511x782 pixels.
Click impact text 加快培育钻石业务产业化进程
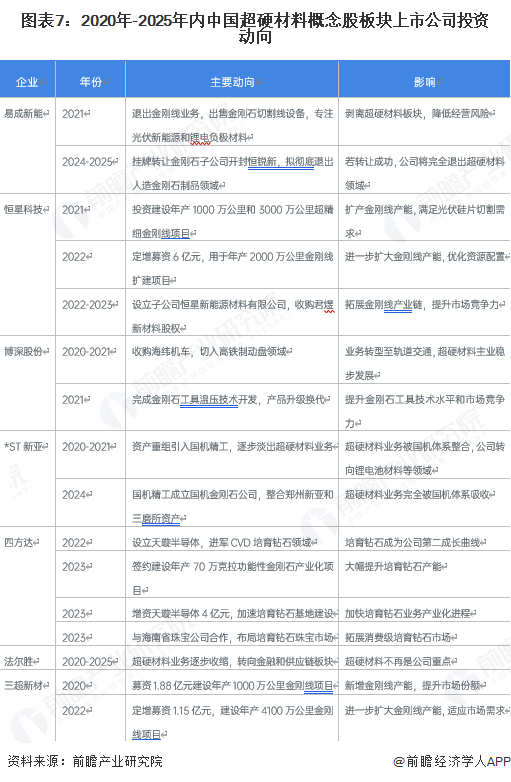tap(408, 614)
